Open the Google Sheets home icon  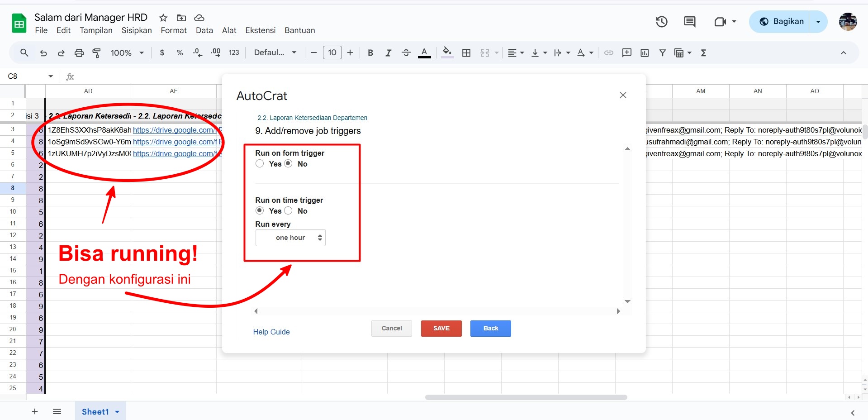(19, 24)
